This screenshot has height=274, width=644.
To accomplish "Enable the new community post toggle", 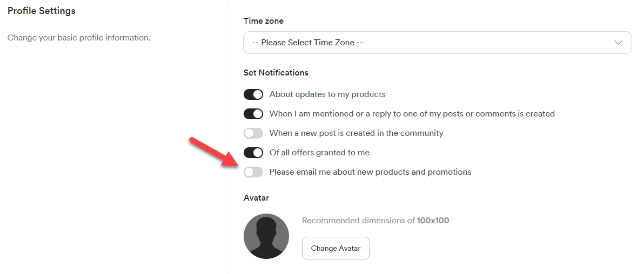I will 253,133.
